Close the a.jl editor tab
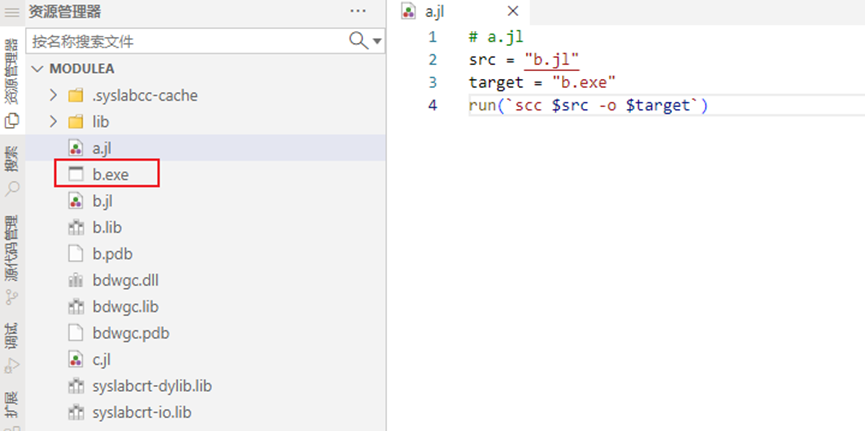This screenshot has height=431, width=865. [512, 11]
